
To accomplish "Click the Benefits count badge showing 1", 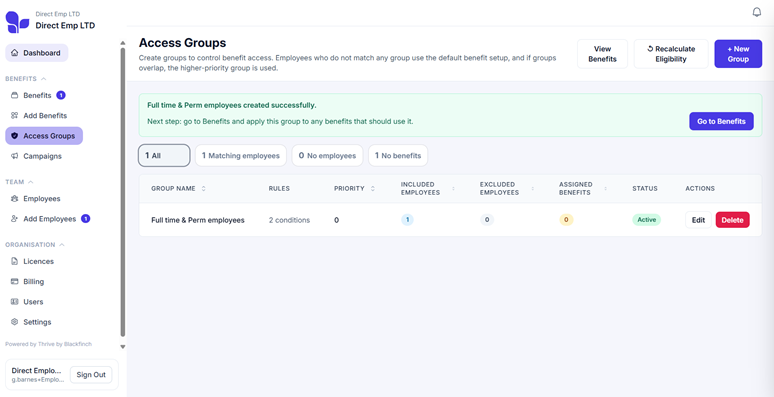I will (x=61, y=95).
